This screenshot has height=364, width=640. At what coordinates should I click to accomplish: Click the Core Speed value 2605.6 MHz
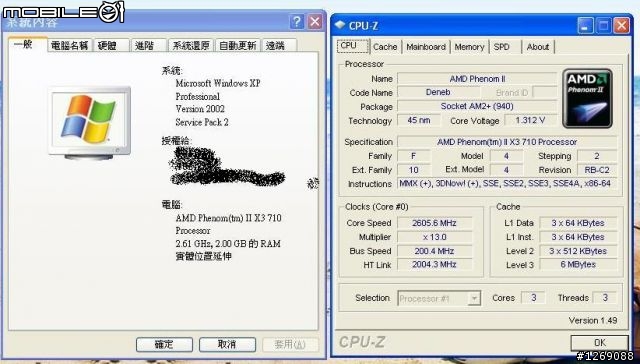(434, 223)
